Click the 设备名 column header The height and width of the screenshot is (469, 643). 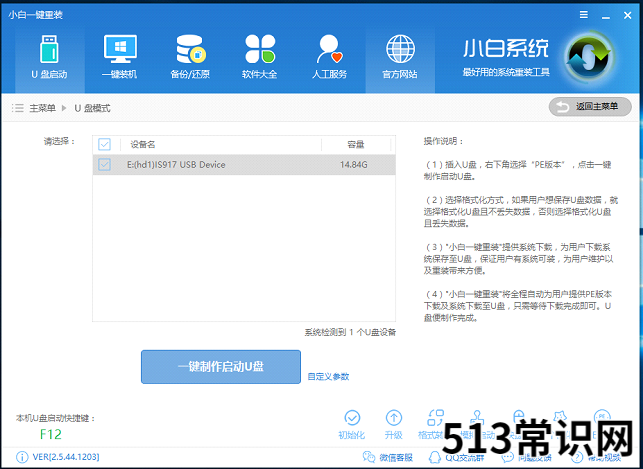point(143,144)
